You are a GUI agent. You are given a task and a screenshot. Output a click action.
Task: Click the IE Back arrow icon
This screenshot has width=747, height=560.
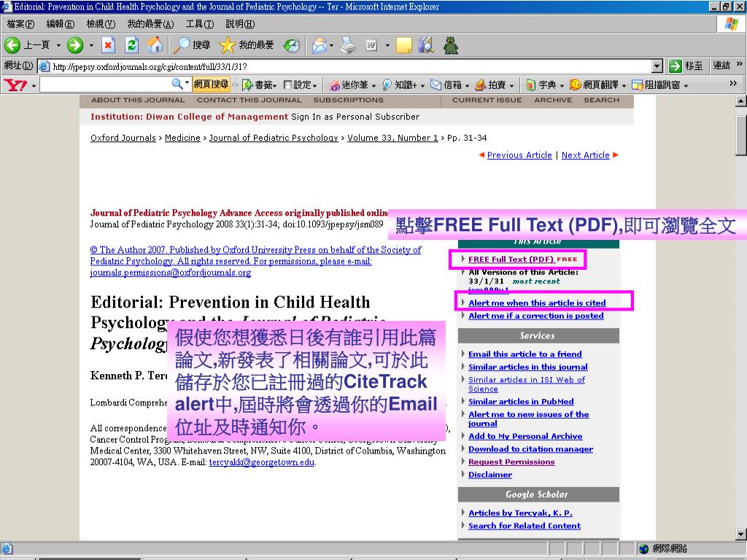tap(12, 45)
